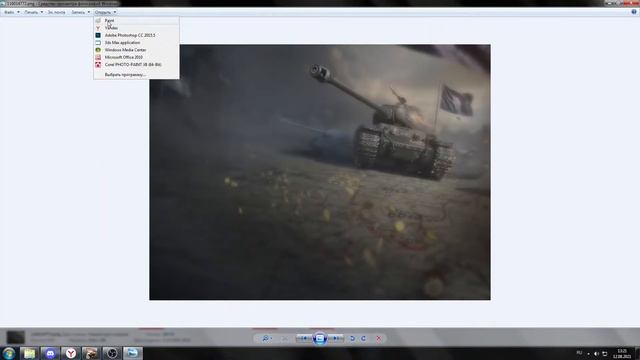This screenshot has height=360, width=640.
Task: Open File Explorer from taskbar
Action: 29,353
